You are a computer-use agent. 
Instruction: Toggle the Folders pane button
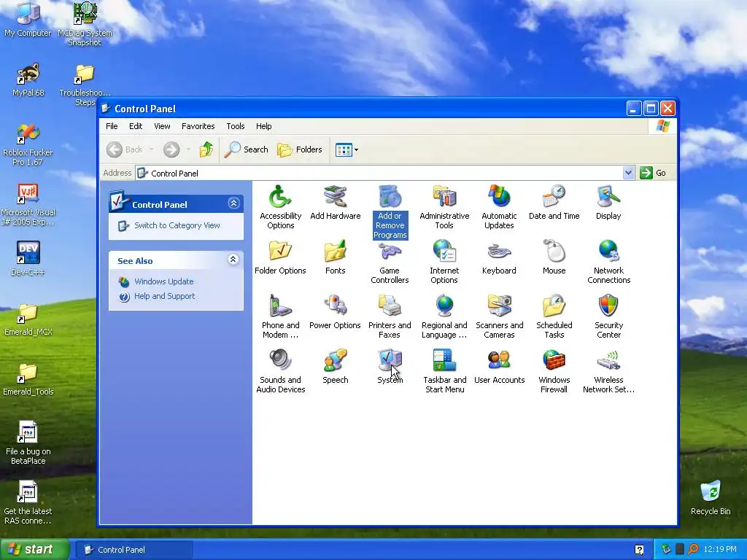click(300, 149)
